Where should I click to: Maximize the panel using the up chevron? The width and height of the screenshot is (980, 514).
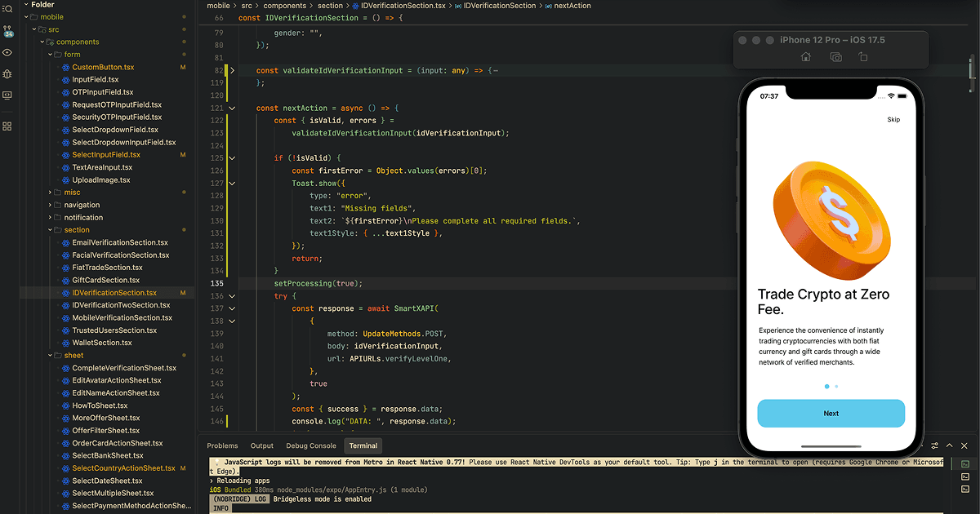949,445
